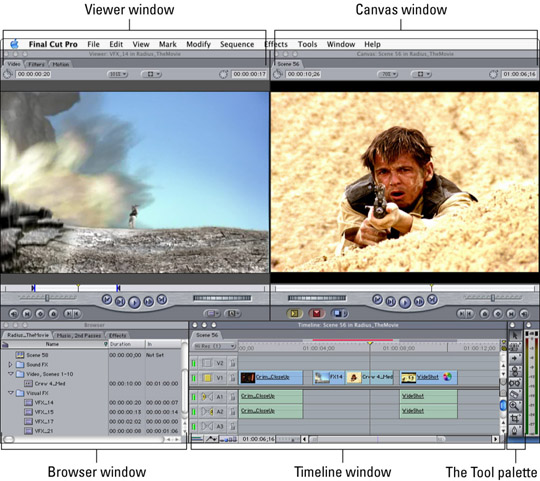The width and height of the screenshot is (540, 481).
Task: Open the Hi Res (1) render quality dropdown
Action: click(214, 346)
